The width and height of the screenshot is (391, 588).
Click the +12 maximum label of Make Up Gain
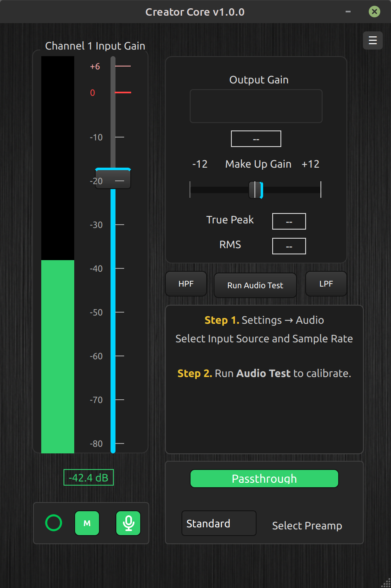pyautogui.click(x=311, y=164)
